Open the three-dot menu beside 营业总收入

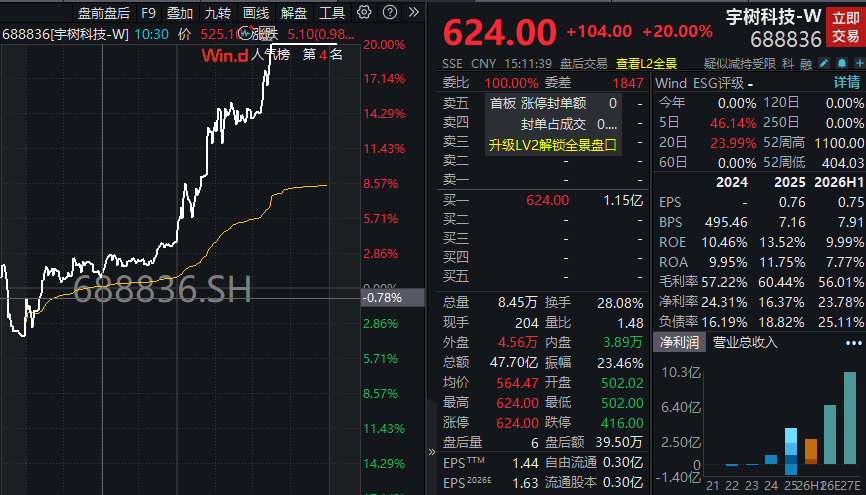[854, 343]
